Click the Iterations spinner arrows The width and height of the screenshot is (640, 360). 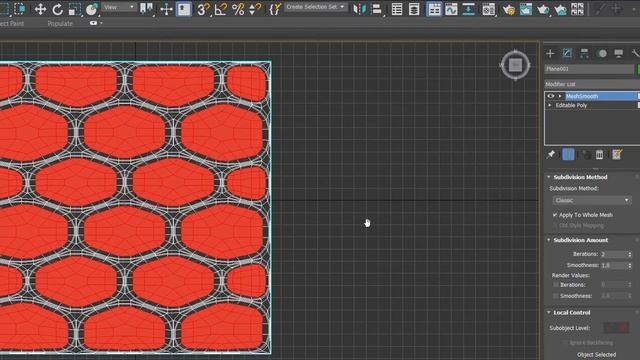pos(630,254)
